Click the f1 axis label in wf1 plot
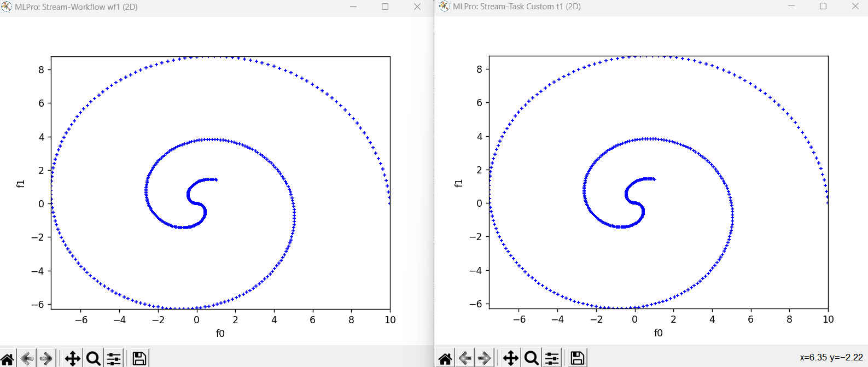 click(21, 183)
